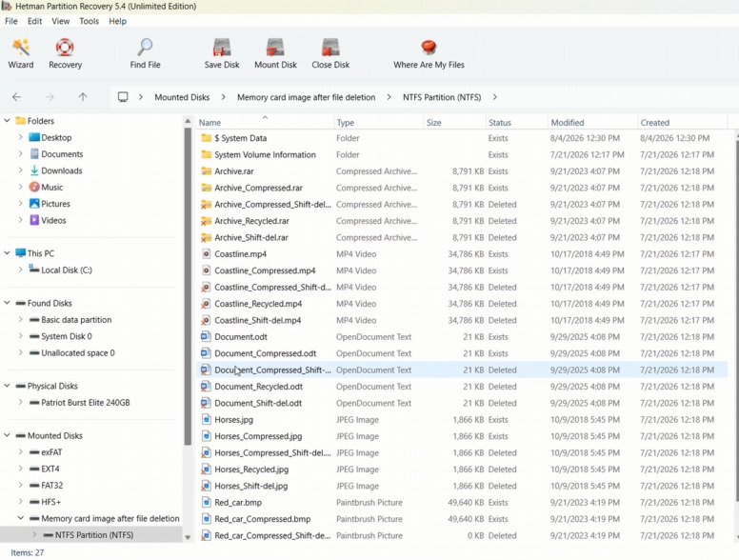Click the $ System Data folder icon
Image resolution: width=739 pixels, height=560 pixels.
pos(206,138)
